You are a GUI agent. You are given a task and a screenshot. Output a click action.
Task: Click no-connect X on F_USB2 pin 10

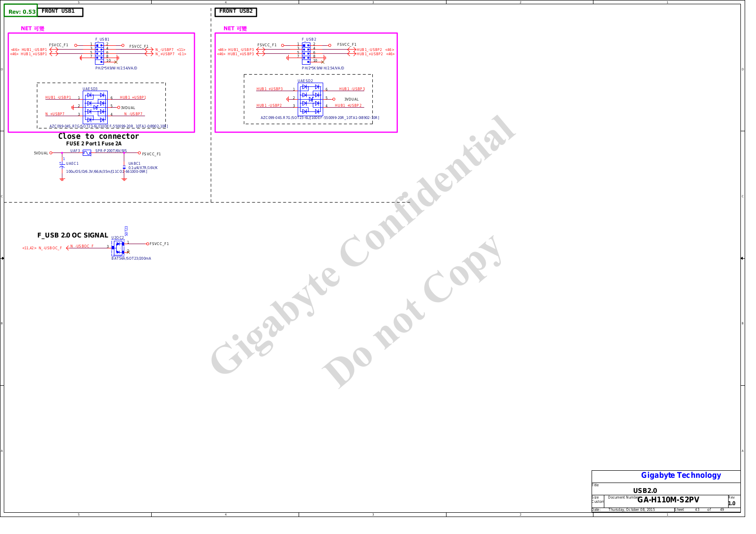[323, 62]
